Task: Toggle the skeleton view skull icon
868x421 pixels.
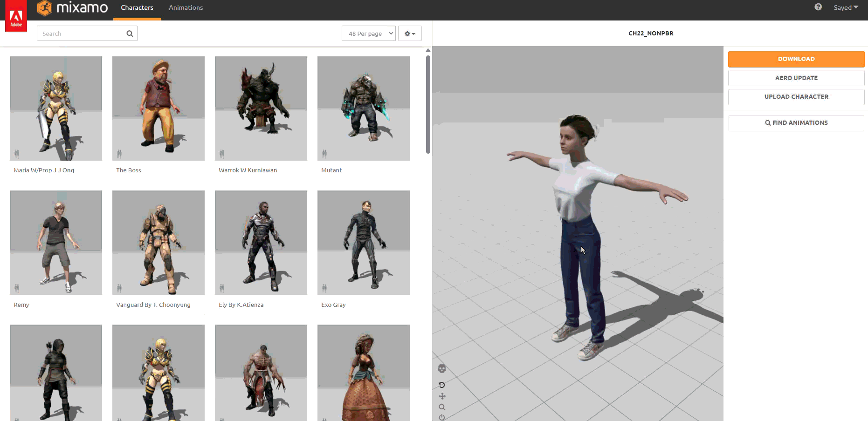Action: pos(442,369)
